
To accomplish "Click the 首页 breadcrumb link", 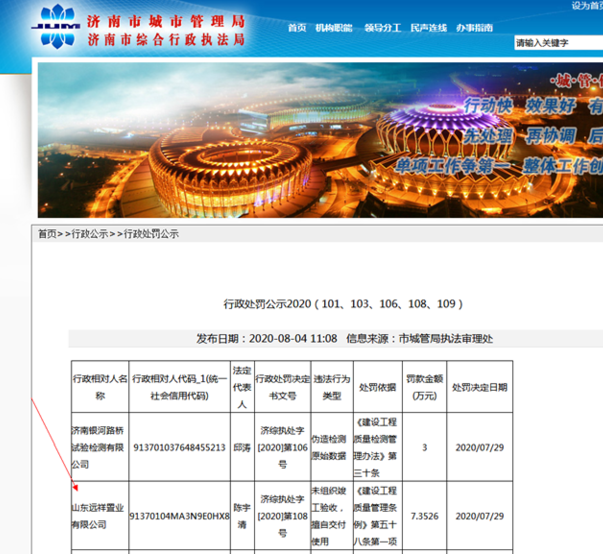I will pos(47,234).
